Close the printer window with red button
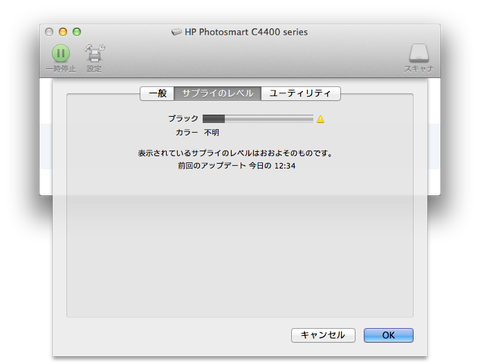This screenshot has width=480, height=364. (x=49, y=32)
